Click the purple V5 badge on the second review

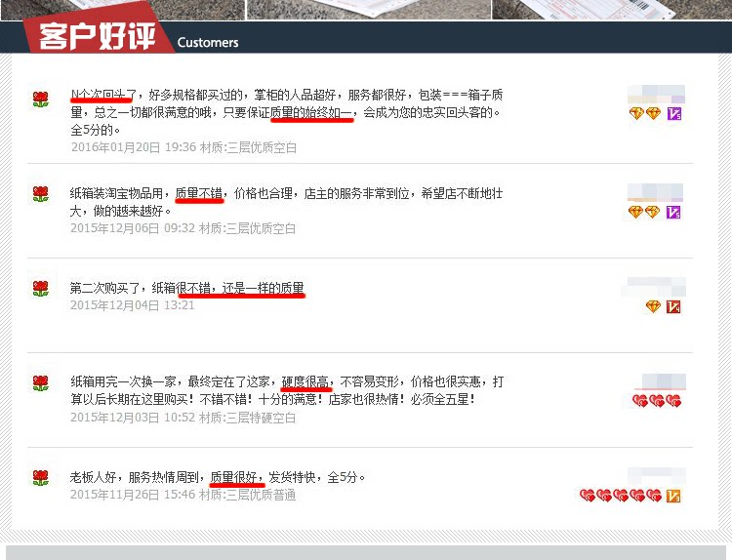673,213
